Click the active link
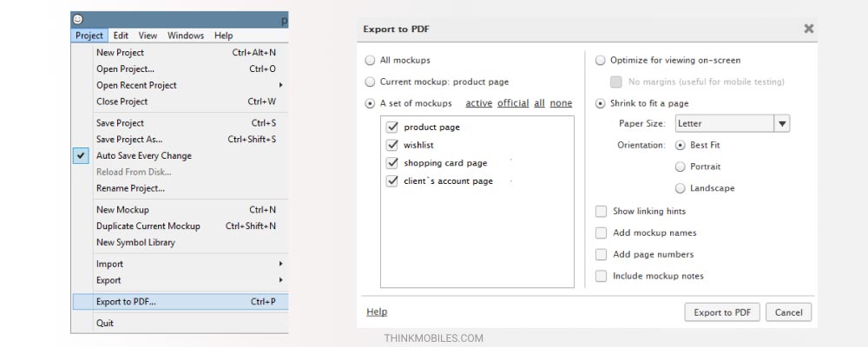This screenshot has height=347, width=868. coord(479,103)
